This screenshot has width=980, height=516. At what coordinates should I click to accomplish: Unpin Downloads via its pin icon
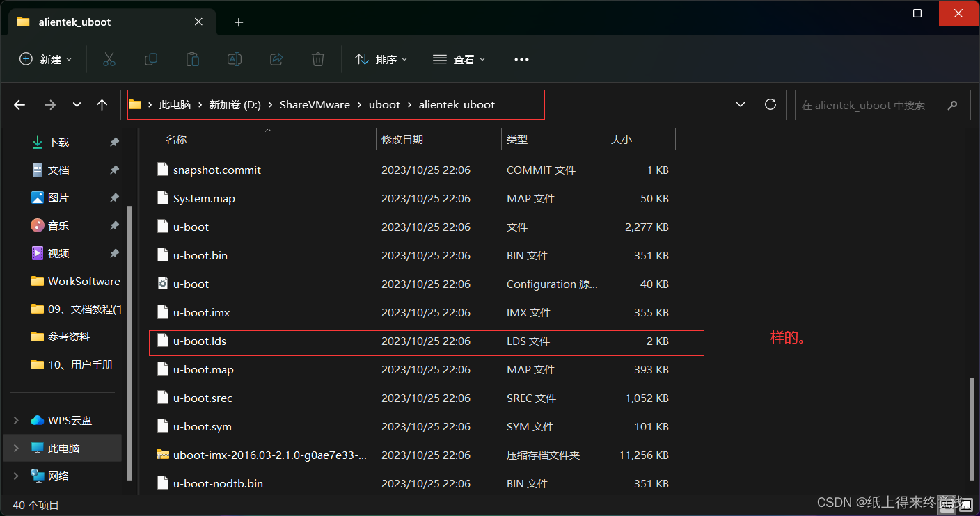pos(114,142)
